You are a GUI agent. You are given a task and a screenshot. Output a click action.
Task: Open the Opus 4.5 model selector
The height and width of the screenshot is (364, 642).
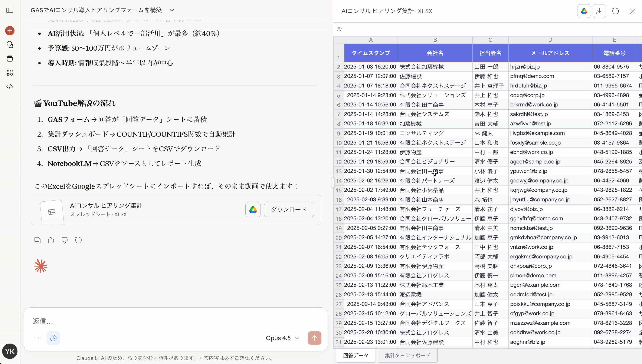coord(282,338)
